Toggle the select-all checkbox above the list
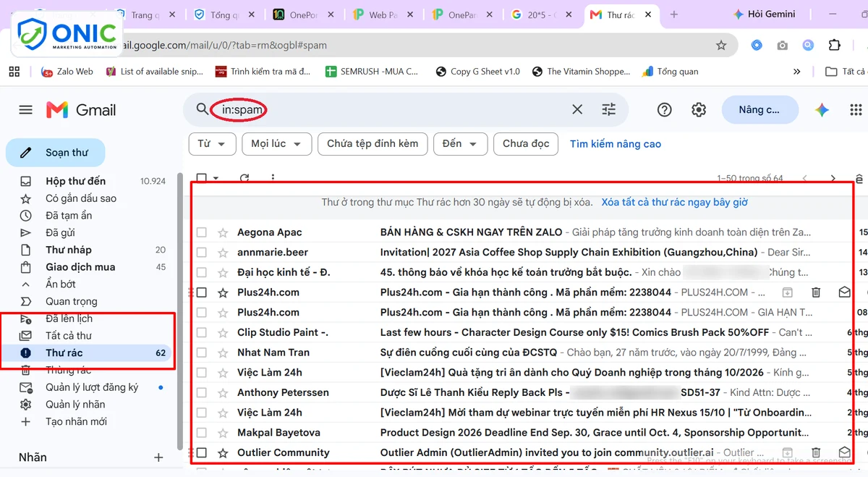This screenshot has width=868, height=477. pos(202,178)
